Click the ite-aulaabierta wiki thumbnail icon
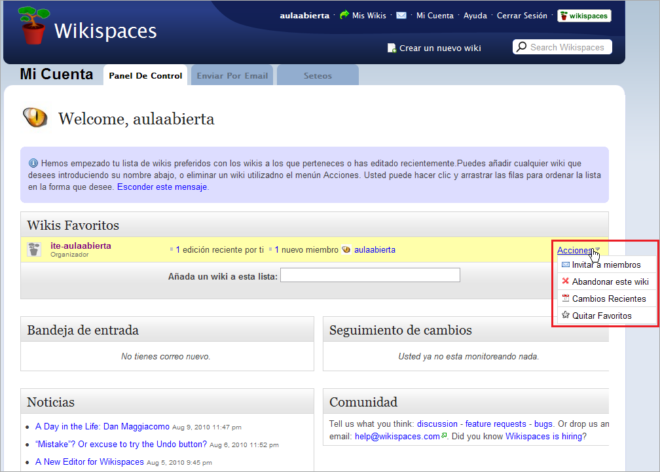 pyautogui.click(x=34, y=249)
